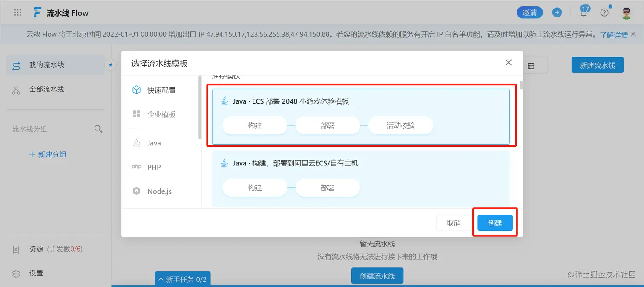This screenshot has width=644, height=287.
Task: Open the user avatar menu
Action: tap(626, 12)
